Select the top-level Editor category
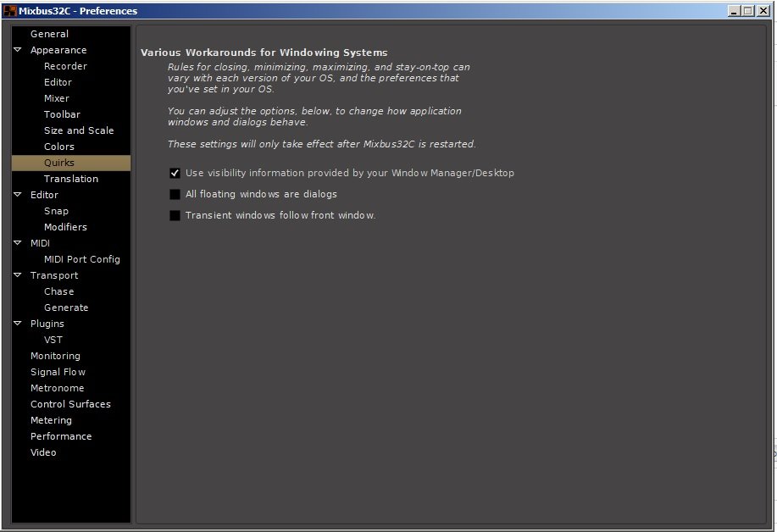 click(x=44, y=195)
